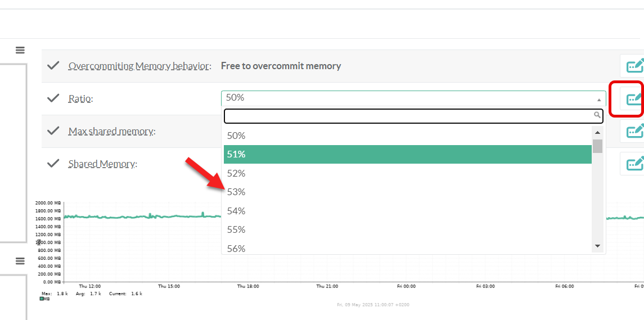This screenshot has width=644, height=320.
Task: Click the search magnifier icon in dropdown
Action: 597,115
